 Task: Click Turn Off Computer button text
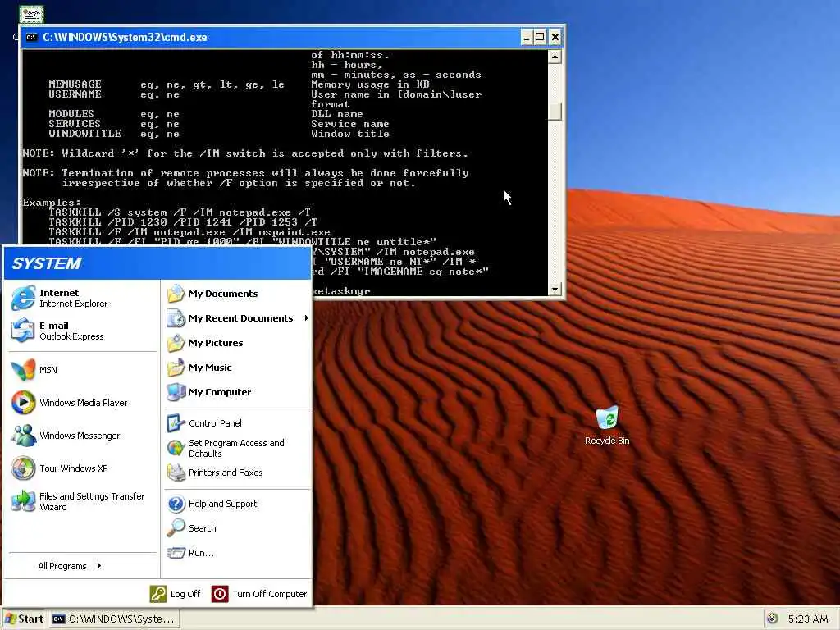[x=269, y=594]
